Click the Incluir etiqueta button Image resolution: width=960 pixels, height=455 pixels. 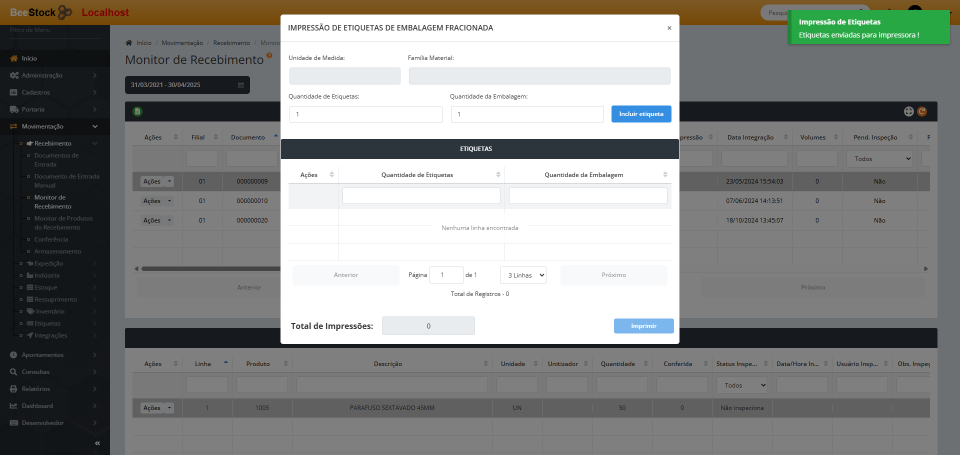(x=641, y=114)
